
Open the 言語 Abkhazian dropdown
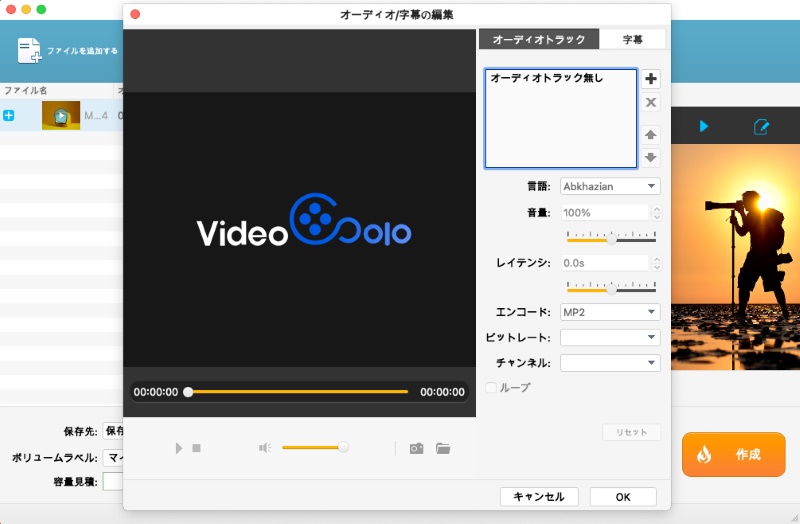click(x=610, y=186)
